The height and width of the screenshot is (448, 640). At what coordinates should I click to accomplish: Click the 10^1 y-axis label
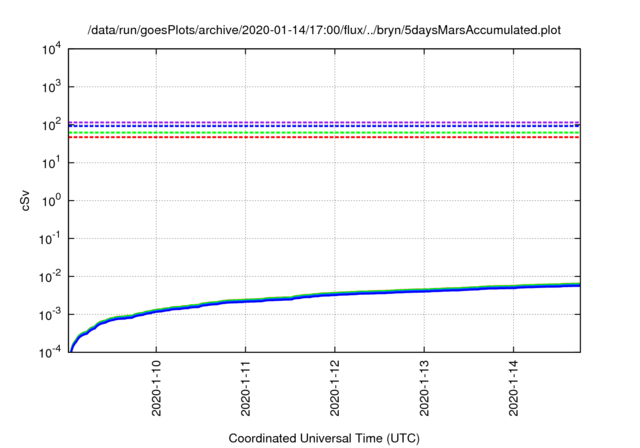[51, 163]
